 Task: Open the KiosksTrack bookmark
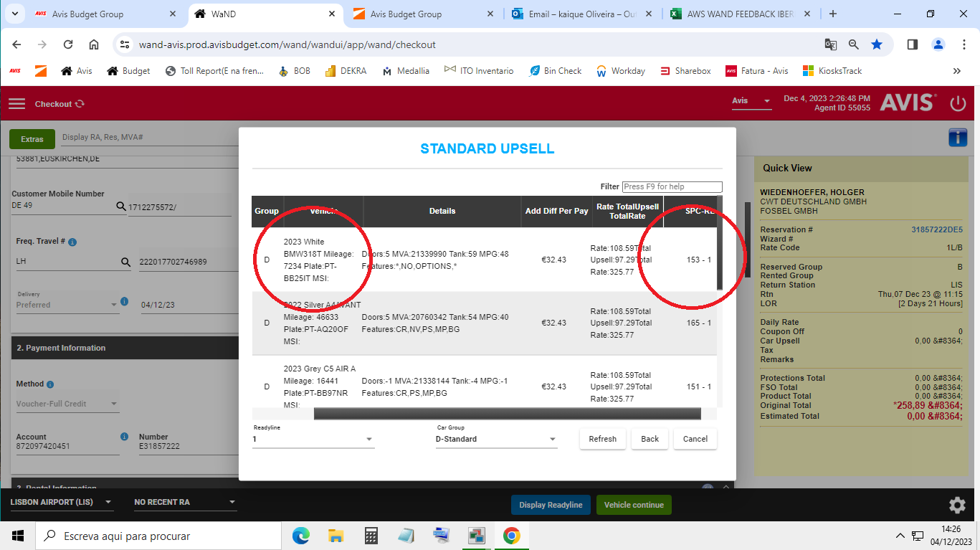(x=832, y=71)
